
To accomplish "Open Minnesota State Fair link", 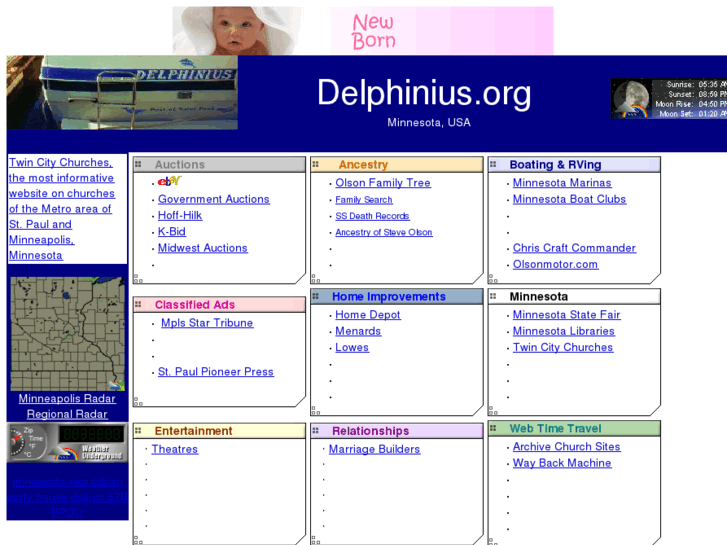I will [x=567, y=314].
